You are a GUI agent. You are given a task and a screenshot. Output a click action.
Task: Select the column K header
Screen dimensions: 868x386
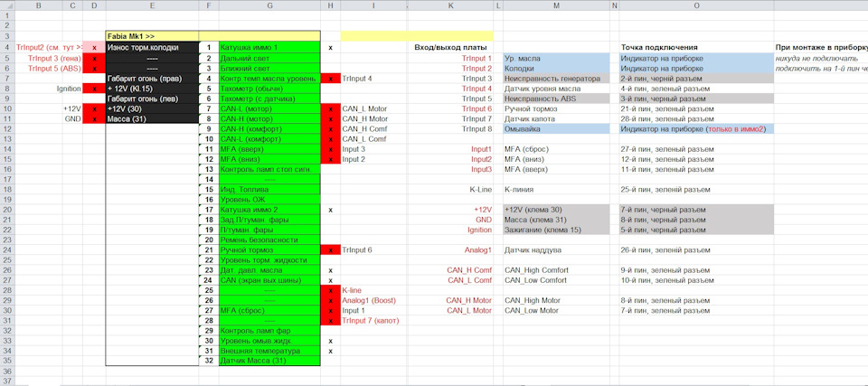coord(450,5)
